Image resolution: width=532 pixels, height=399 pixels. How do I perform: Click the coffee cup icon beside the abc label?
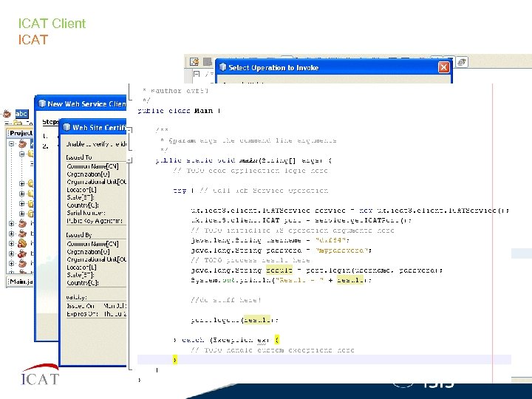[7, 113]
